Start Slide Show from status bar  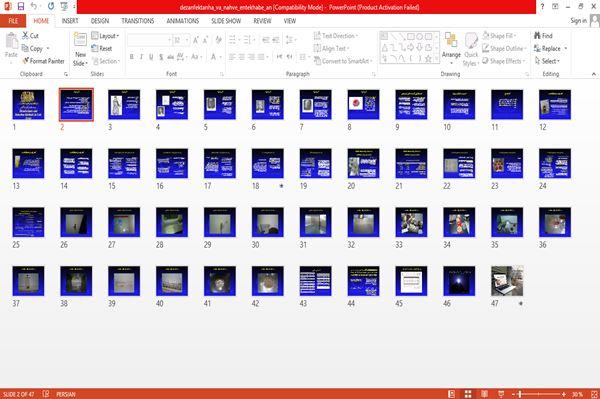tap(501, 394)
